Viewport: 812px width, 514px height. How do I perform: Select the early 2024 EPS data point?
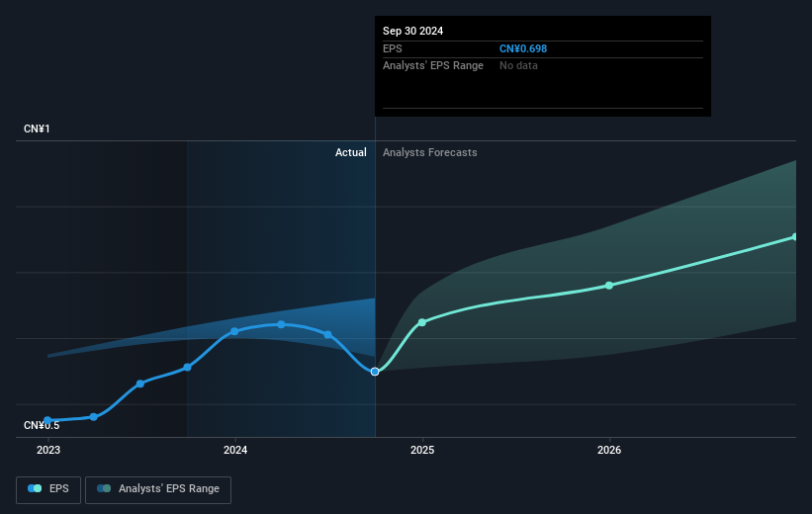point(234,331)
